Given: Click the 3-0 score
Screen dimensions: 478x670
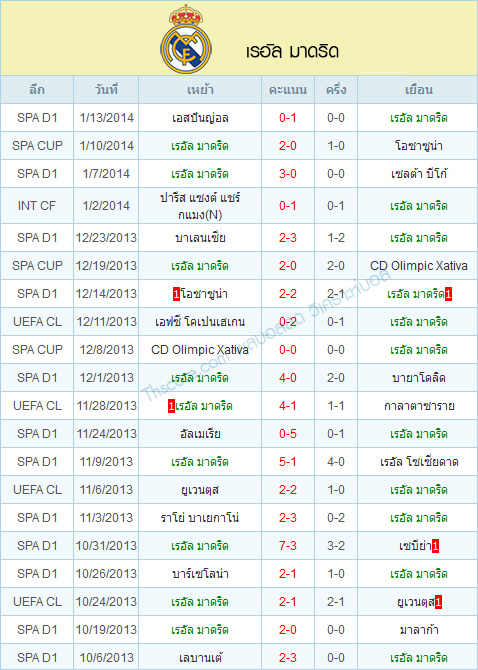Looking at the screenshot, I should click(x=288, y=174).
